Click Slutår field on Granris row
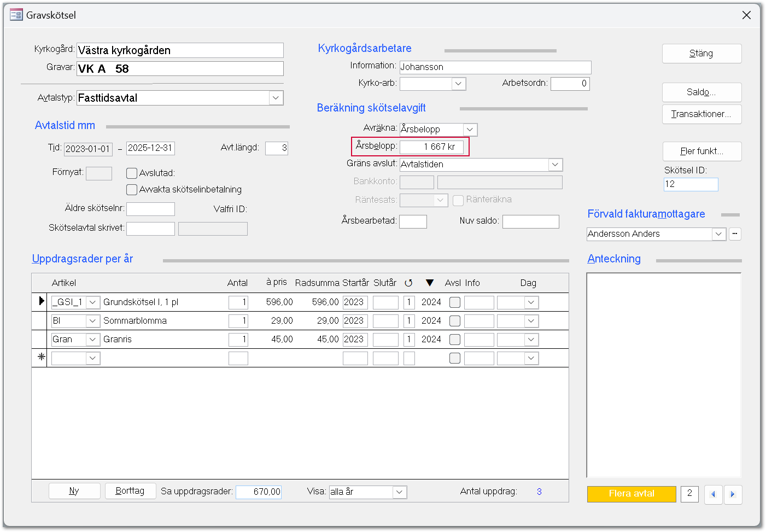 (385, 340)
